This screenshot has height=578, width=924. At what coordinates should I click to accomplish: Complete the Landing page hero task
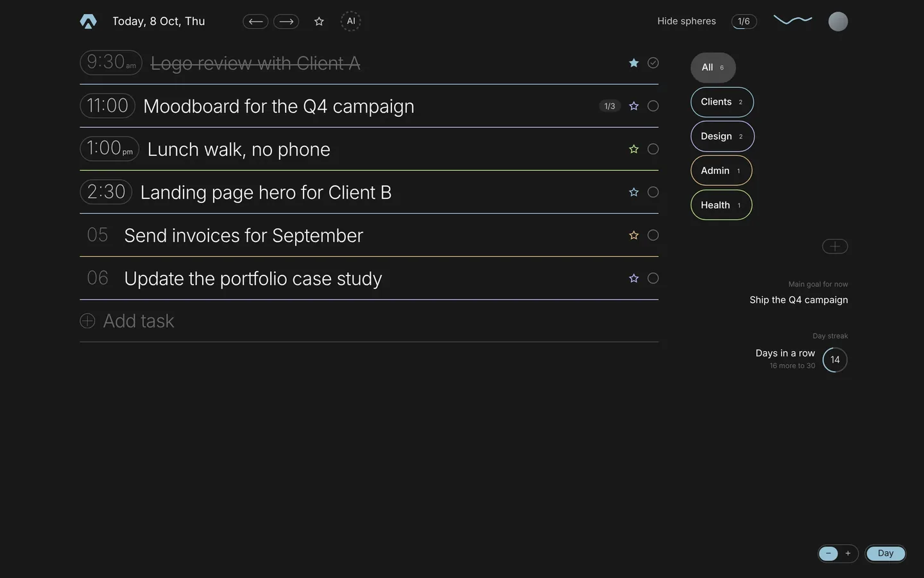(x=653, y=192)
